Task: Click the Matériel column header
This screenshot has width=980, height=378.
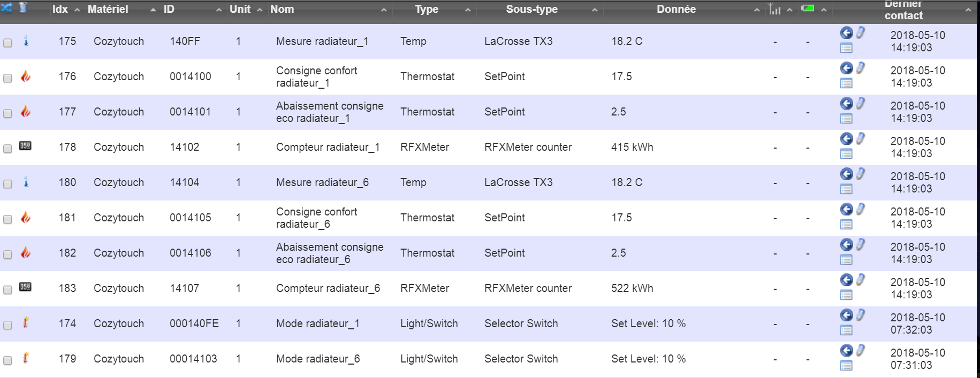Action: pyautogui.click(x=108, y=9)
